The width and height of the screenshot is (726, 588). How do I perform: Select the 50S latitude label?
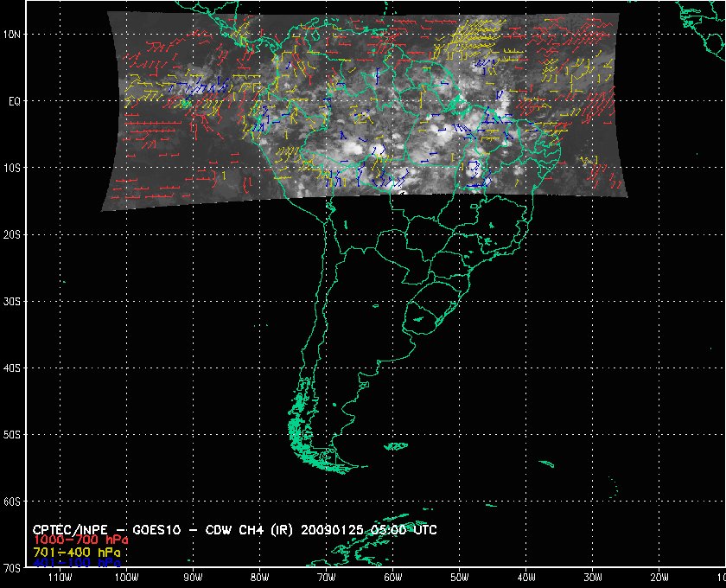11,434
